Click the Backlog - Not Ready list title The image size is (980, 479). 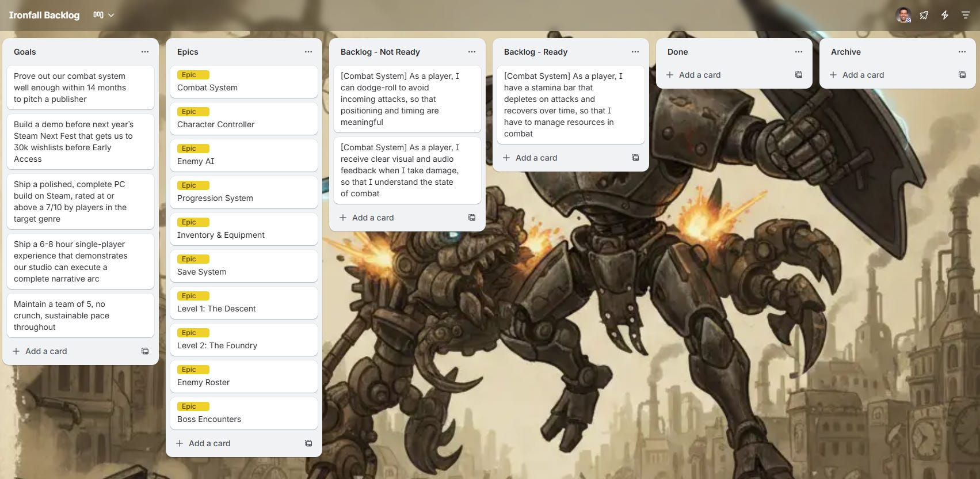(380, 52)
